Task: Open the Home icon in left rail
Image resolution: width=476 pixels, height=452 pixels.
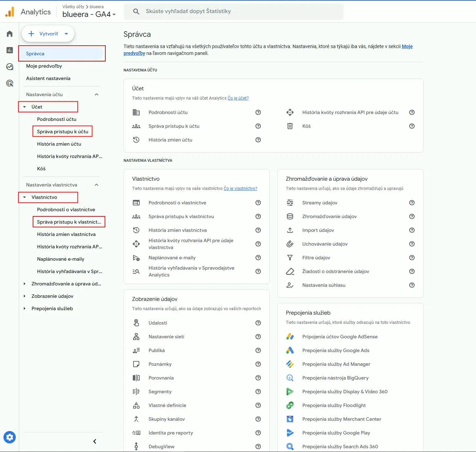Action: [x=10, y=34]
